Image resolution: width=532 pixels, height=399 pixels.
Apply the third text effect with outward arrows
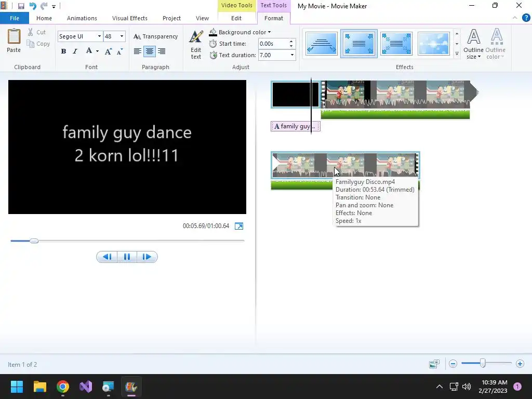pyautogui.click(x=396, y=44)
